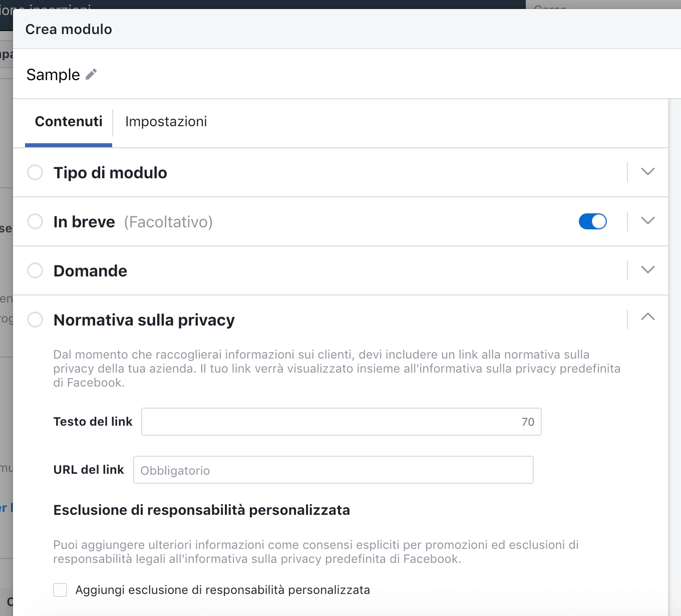Viewport: 681px width, 616px height.
Task: Click the form name Sample
Action: click(x=53, y=74)
